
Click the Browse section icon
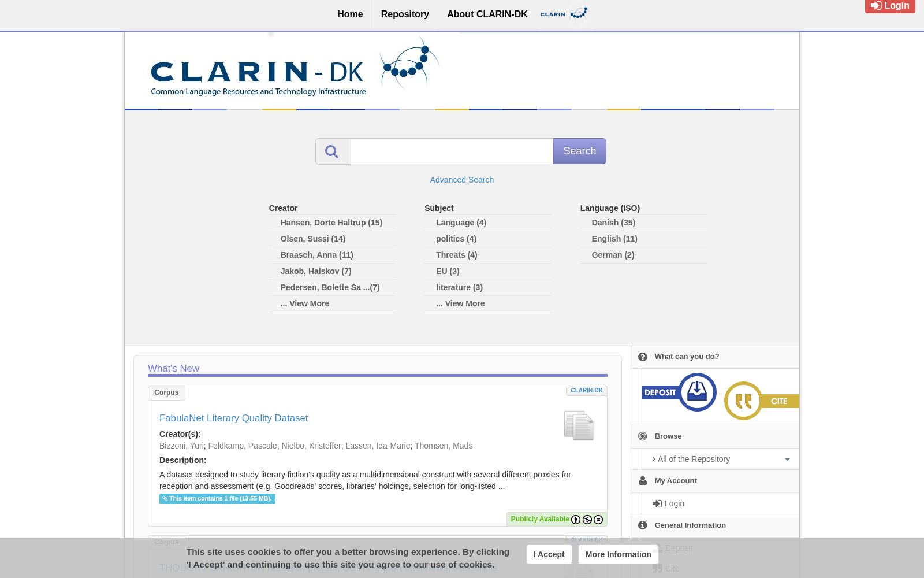[643, 436]
